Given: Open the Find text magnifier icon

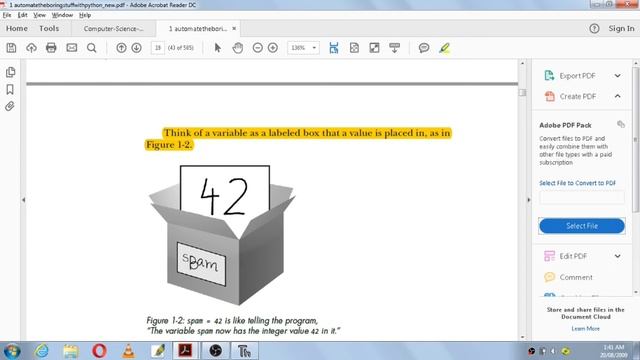Looking at the screenshot, I should coord(92,48).
